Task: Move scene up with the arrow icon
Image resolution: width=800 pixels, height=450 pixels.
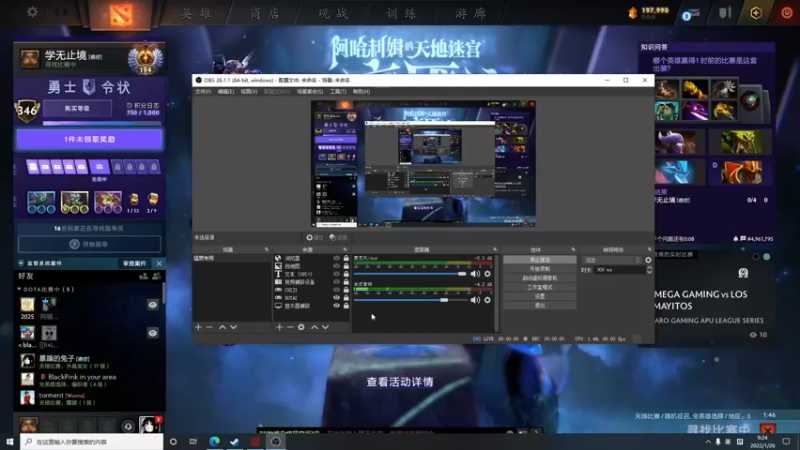Action: [222, 327]
